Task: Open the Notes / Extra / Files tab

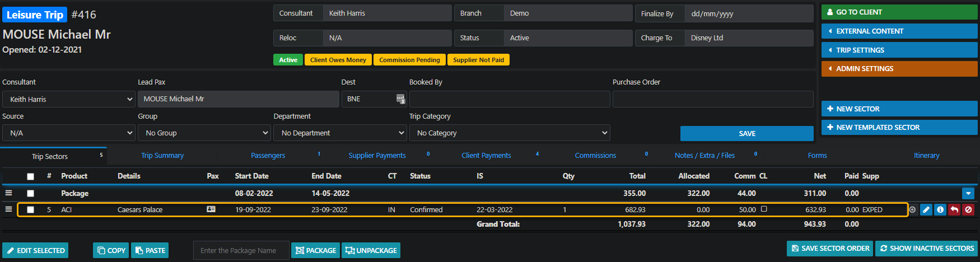Action: (704, 156)
